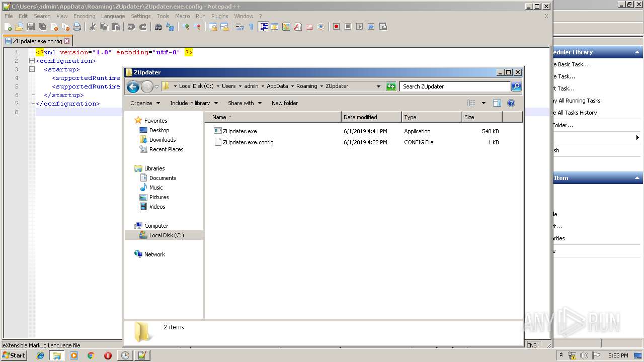
Task: Sort files by Date modified column header
Action: (371, 117)
